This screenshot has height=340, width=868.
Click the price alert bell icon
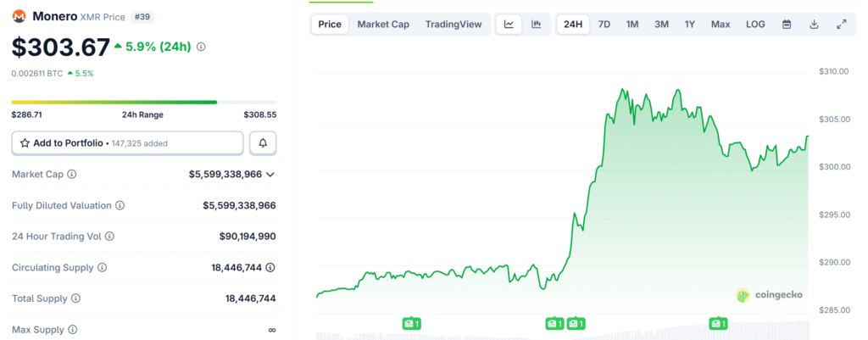coord(263,143)
